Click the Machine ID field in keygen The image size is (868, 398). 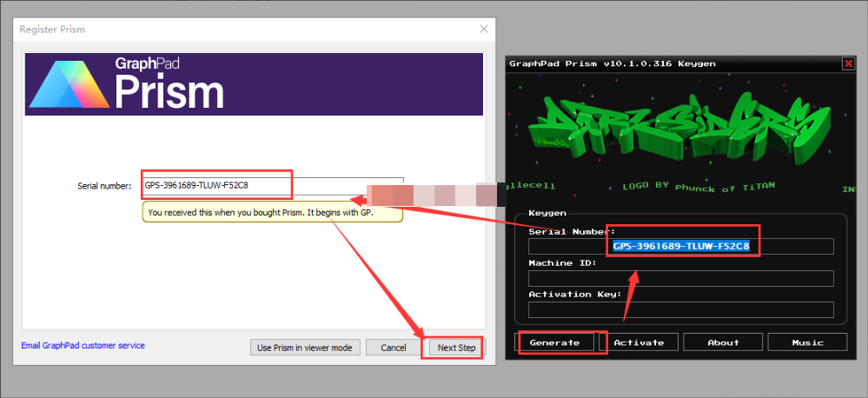pyautogui.click(x=681, y=278)
